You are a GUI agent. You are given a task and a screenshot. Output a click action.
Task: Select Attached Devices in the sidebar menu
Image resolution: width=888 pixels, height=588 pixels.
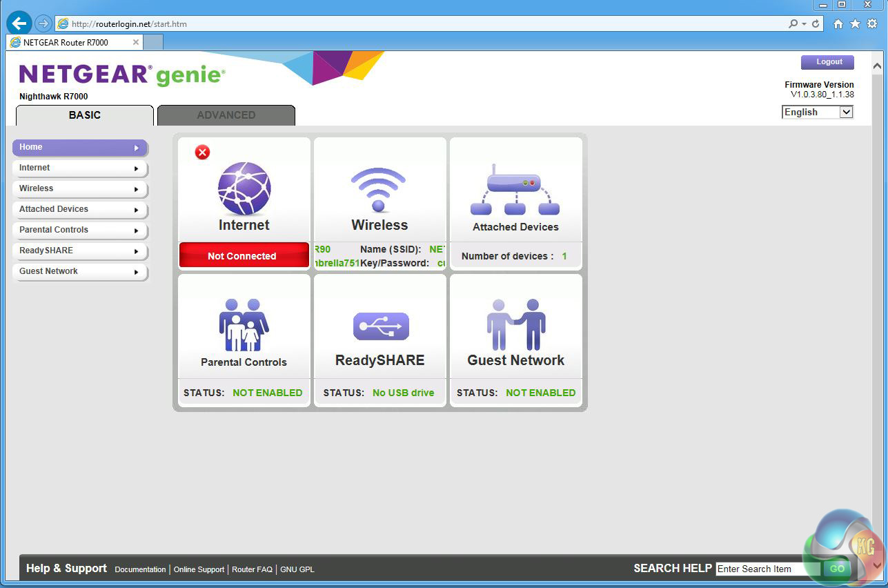pos(80,210)
